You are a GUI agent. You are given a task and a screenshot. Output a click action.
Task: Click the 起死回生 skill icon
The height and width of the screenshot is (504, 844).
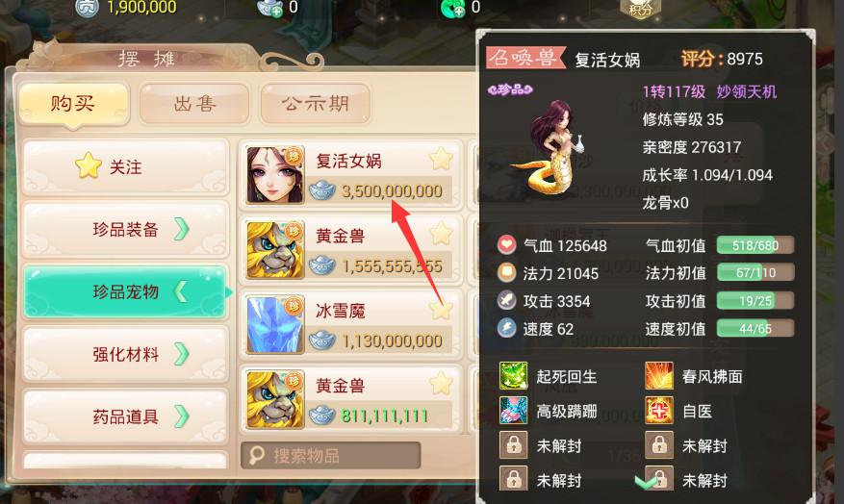514,375
